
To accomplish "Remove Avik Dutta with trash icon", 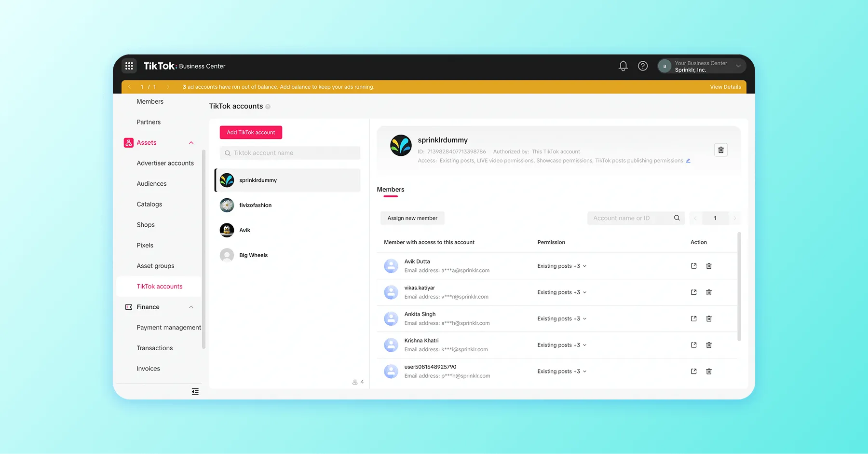I will [709, 266].
